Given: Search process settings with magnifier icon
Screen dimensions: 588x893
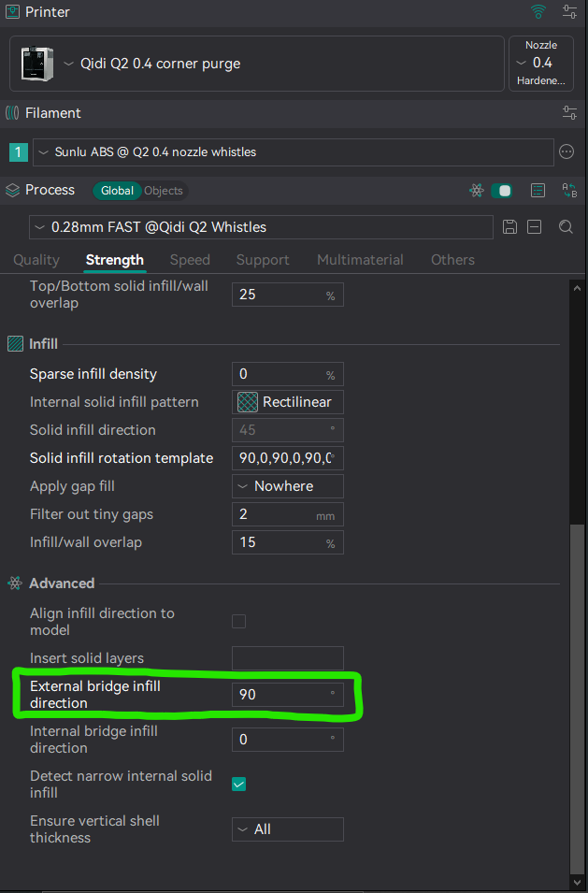Looking at the screenshot, I should [566, 227].
